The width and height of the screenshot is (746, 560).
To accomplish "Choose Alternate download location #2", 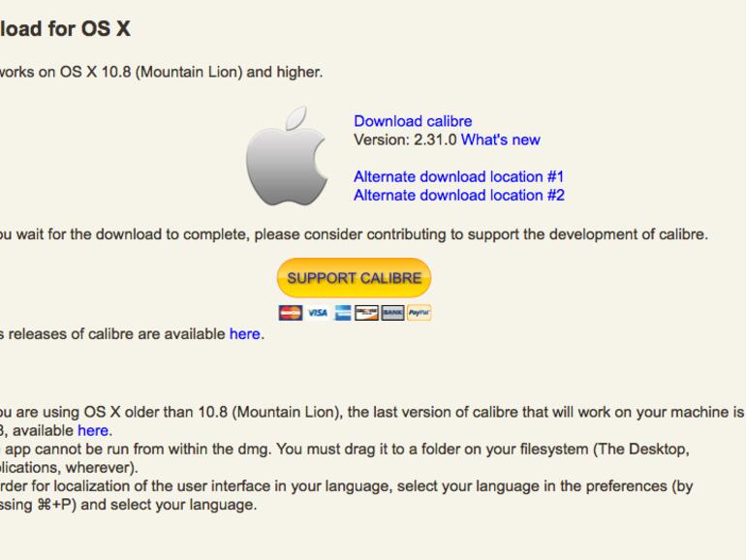I will [458, 195].
